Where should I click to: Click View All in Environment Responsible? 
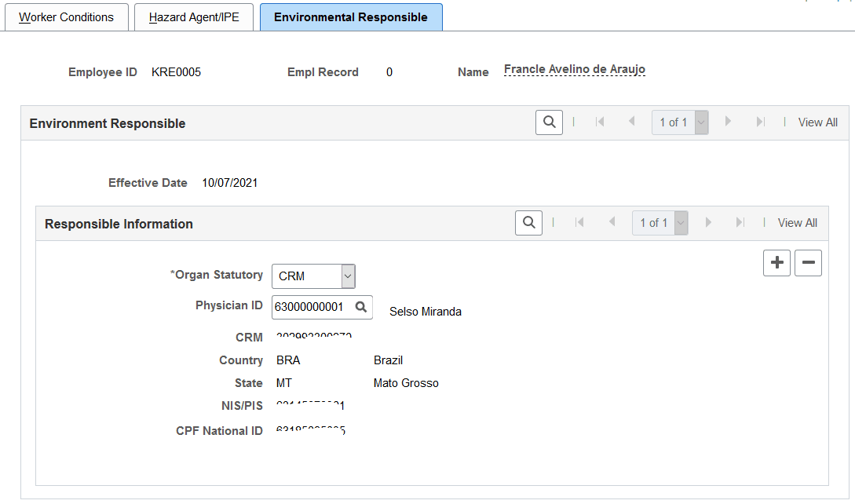pyautogui.click(x=817, y=122)
